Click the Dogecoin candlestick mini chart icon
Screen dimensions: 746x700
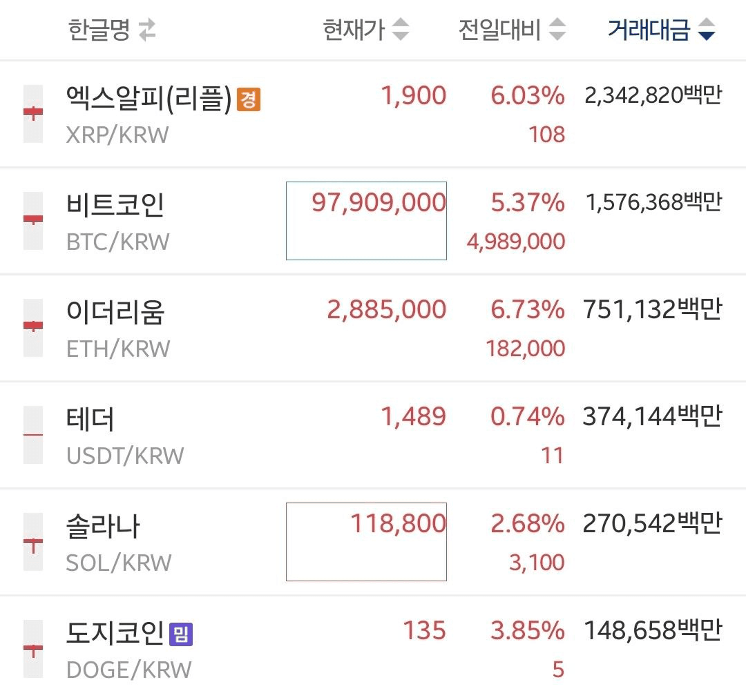[32, 649]
